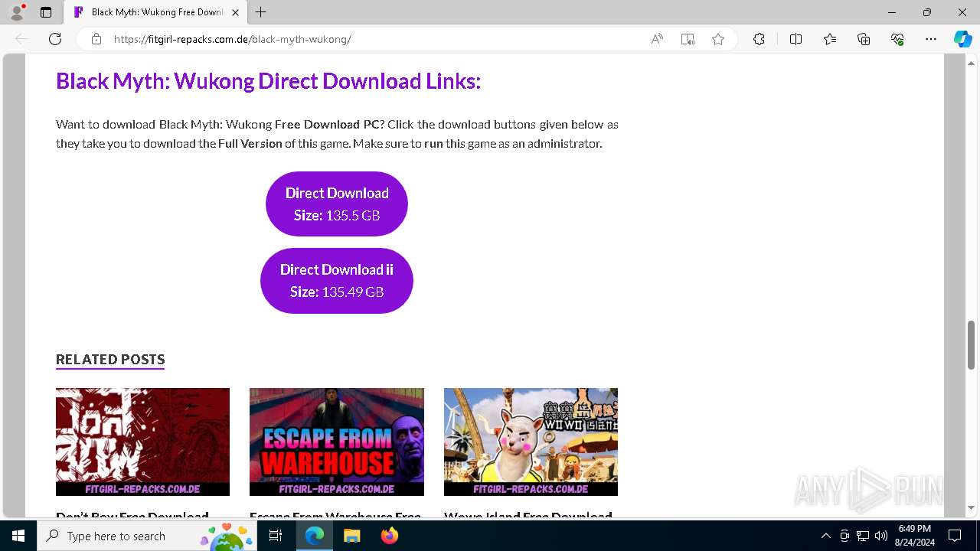This screenshot has width=980, height=551.
Task: Open the taskbar clock and date
Action: [915, 536]
